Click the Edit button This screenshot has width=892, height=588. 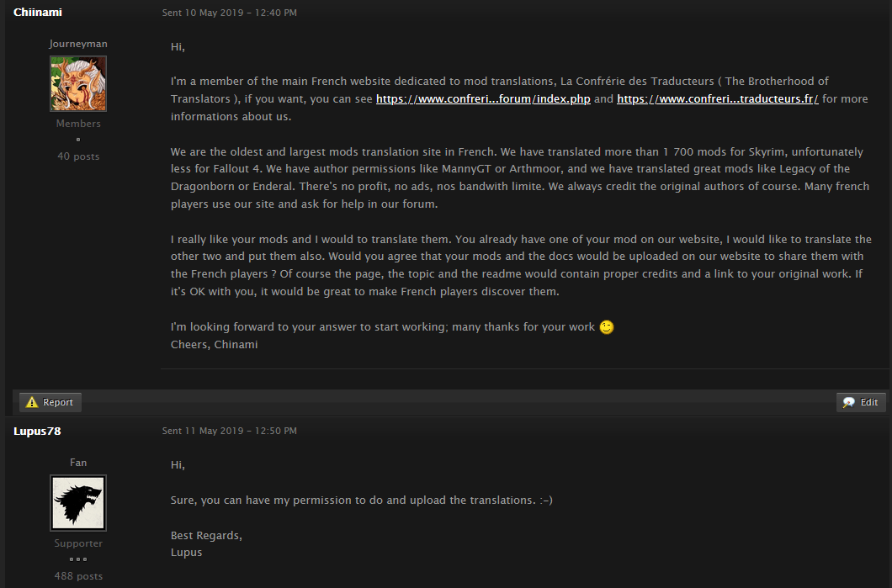[x=861, y=402]
